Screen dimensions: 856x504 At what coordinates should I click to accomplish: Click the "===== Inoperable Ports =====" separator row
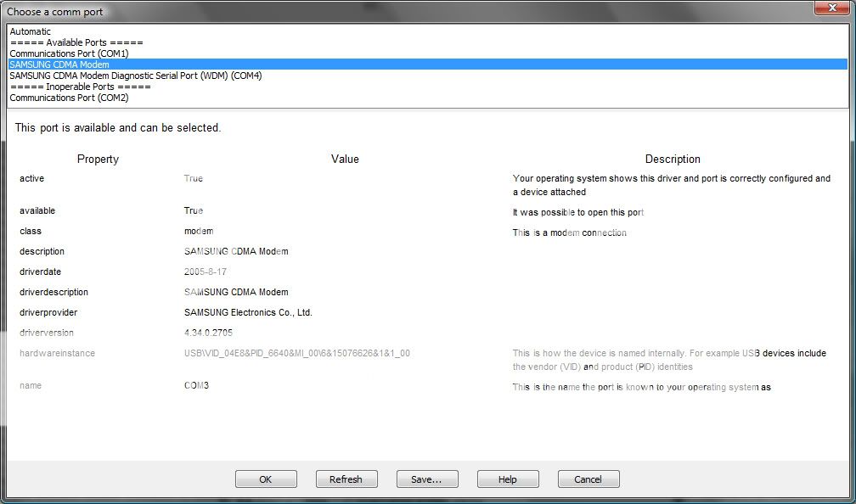pos(429,87)
